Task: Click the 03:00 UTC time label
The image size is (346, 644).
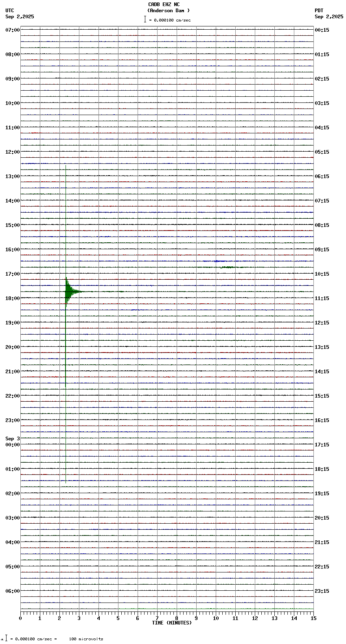Action: pyautogui.click(x=13, y=518)
